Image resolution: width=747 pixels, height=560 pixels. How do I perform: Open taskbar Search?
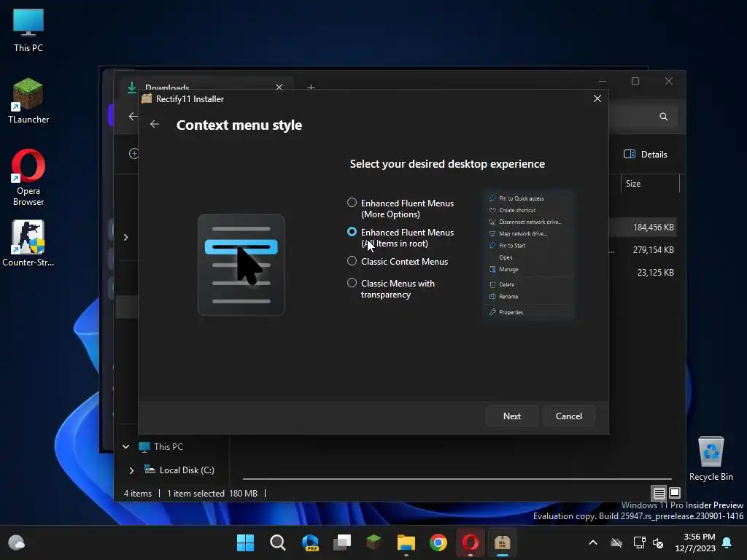[x=278, y=542]
